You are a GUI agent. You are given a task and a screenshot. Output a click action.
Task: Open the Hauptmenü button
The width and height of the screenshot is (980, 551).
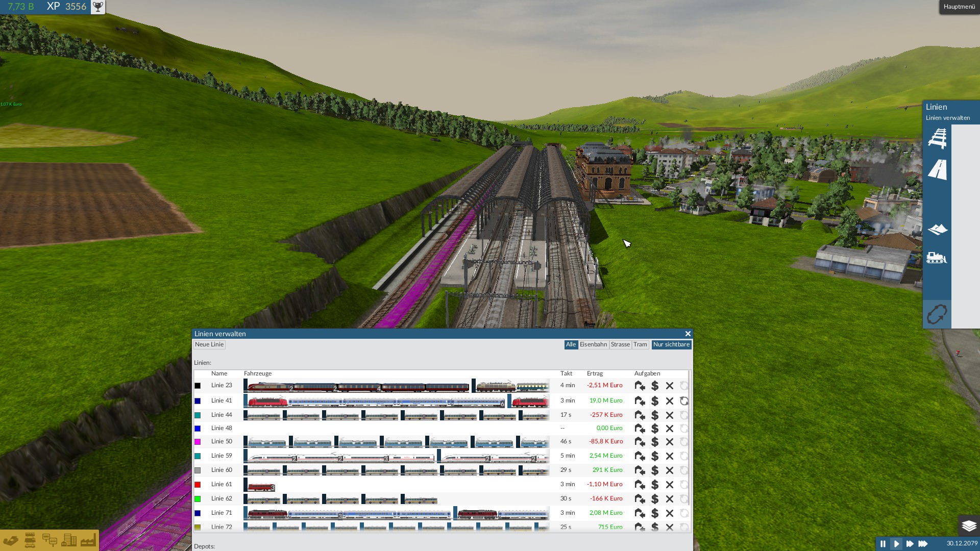coord(959,7)
